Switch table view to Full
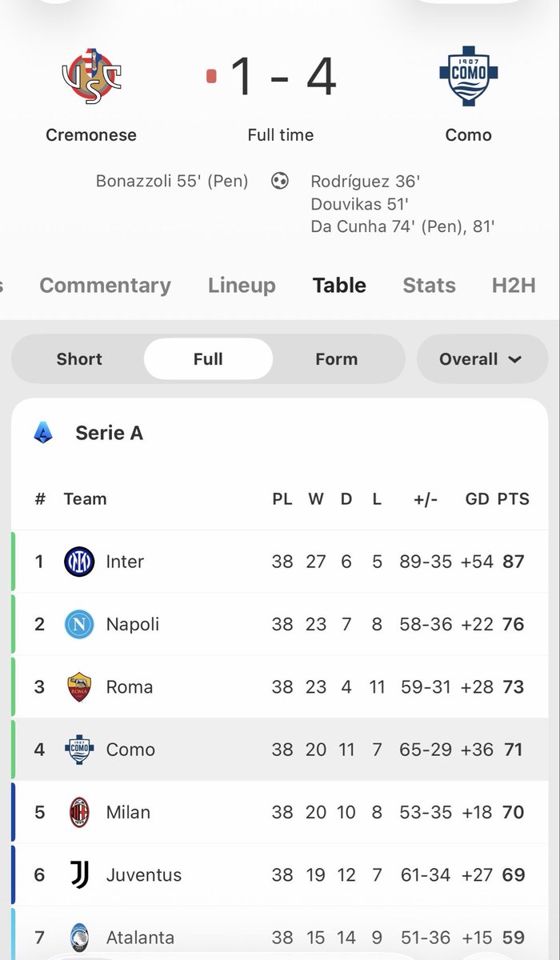 [208, 359]
